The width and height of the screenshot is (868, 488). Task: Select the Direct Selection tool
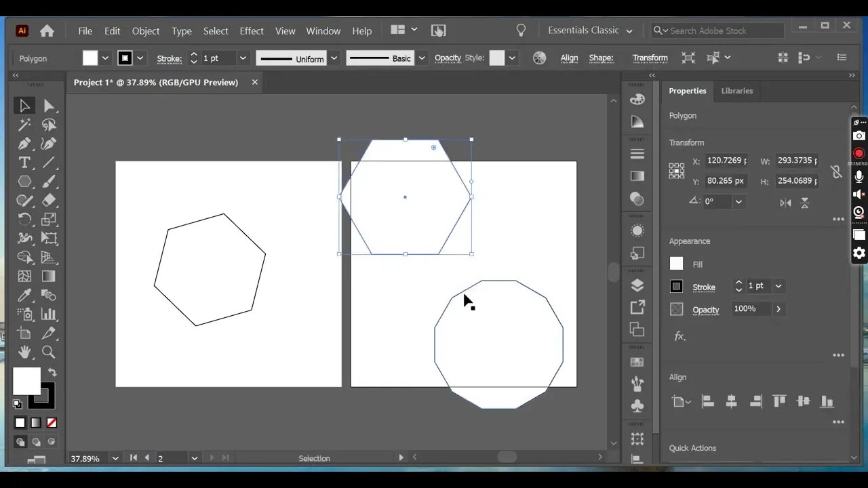(x=49, y=106)
